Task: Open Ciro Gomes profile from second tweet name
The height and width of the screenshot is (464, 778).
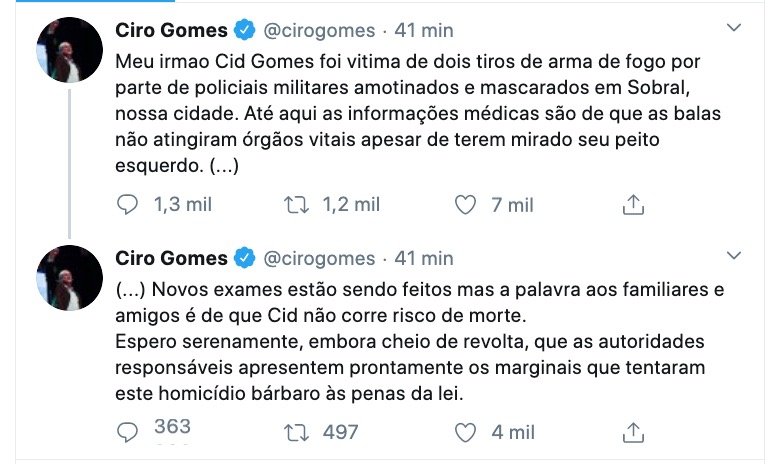Action: pos(172,258)
